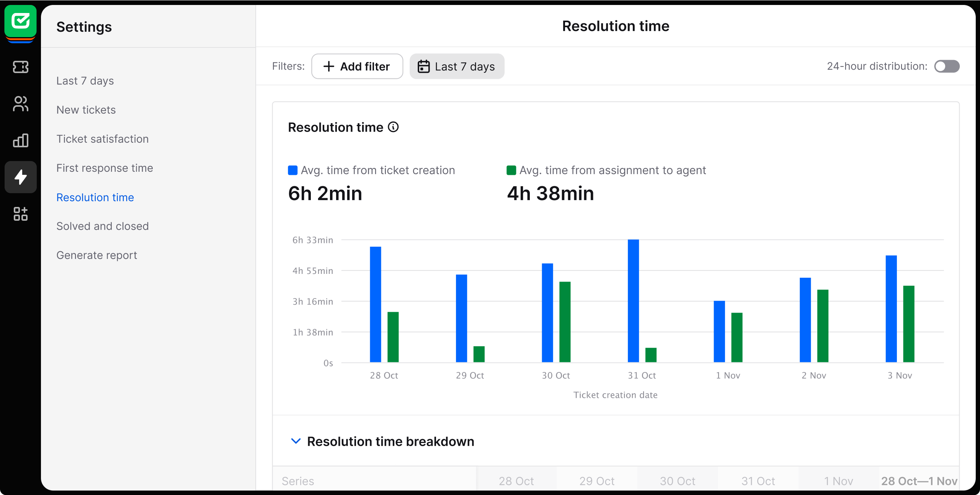This screenshot has height=495, width=980.
Task: Open the Tickets section in the sidebar
Action: click(x=20, y=67)
